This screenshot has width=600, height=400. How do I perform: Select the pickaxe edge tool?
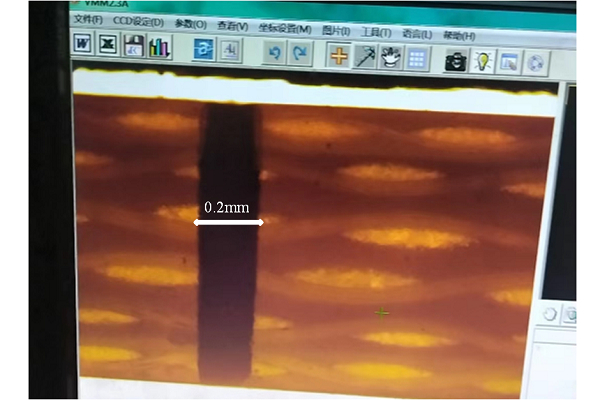pos(365,57)
